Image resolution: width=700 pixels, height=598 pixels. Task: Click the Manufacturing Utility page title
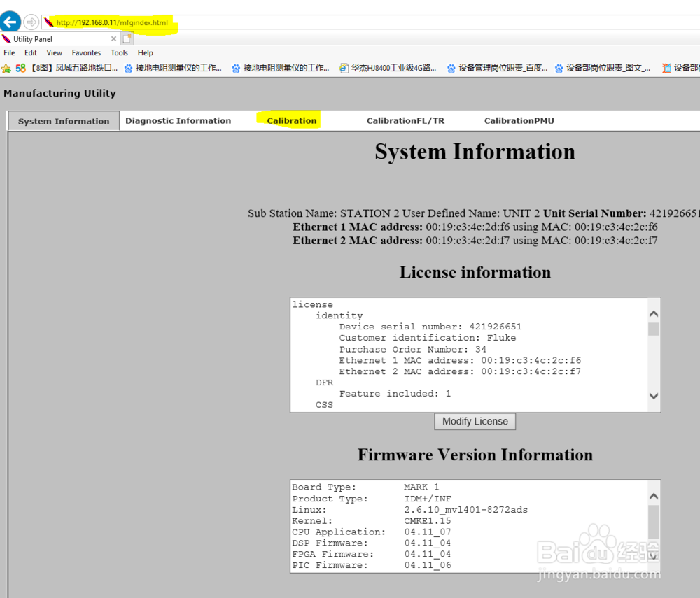(59, 93)
